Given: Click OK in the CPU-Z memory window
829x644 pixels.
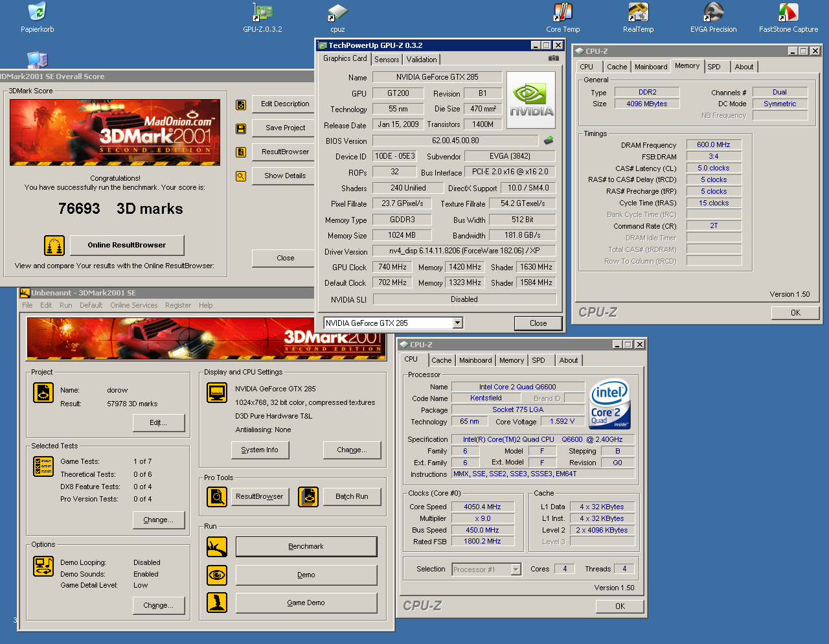Looking at the screenshot, I should [x=796, y=313].
